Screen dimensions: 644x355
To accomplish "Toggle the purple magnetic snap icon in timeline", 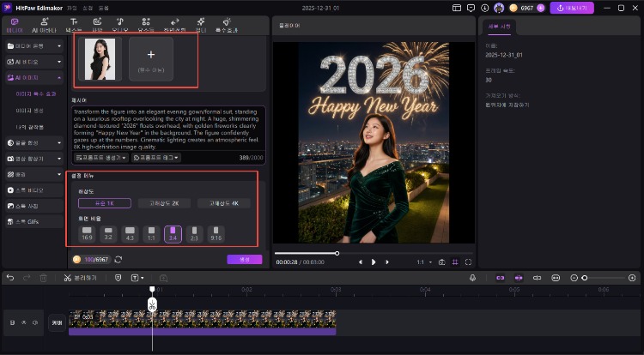I will 519,278.
